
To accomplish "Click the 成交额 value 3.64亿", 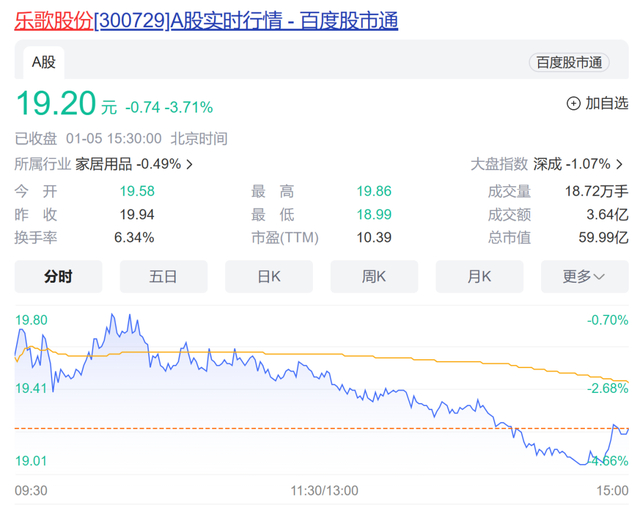I will (607, 214).
